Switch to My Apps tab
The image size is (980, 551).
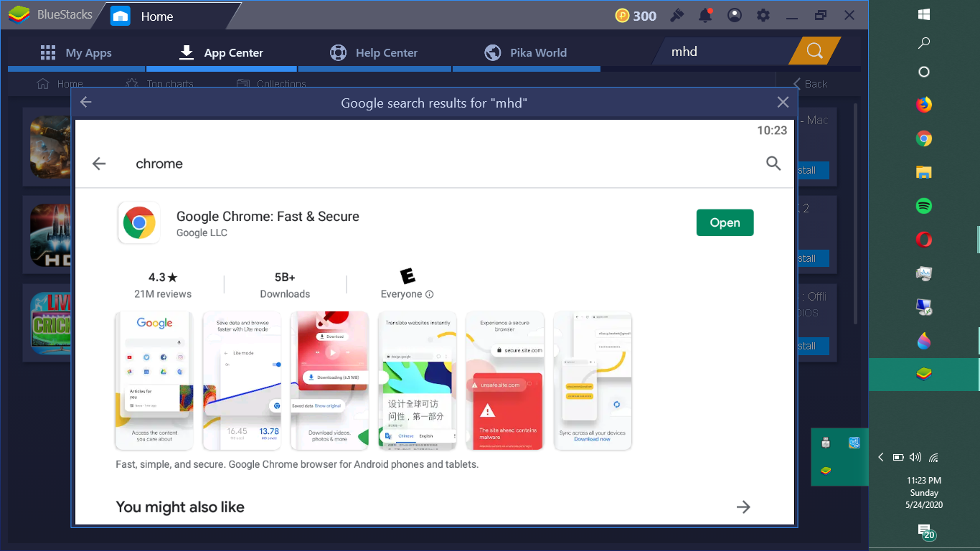pos(76,52)
